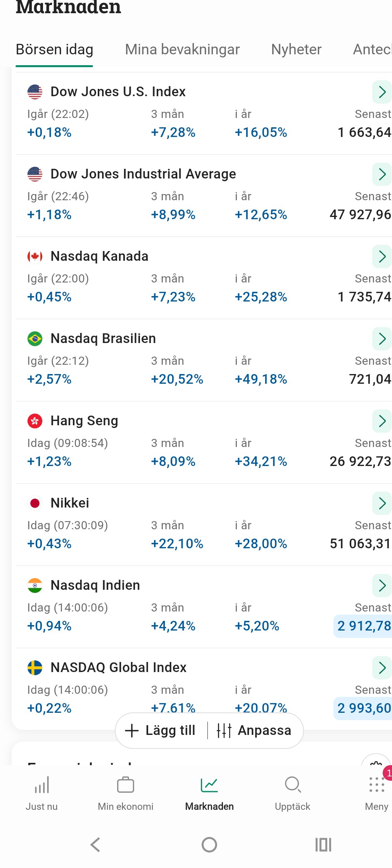Switch to the Nyheter tab
The height and width of the screenshot is (868, 392).
(296, 50)
